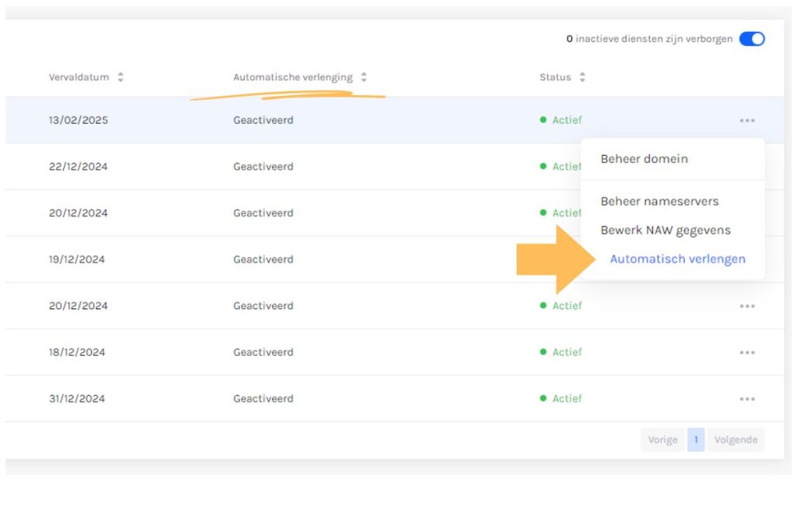This screenshot has height=532, width=798.
Task: Open three-dot menu for the 18/12/2024 row
Action: [x=747, y=353]
